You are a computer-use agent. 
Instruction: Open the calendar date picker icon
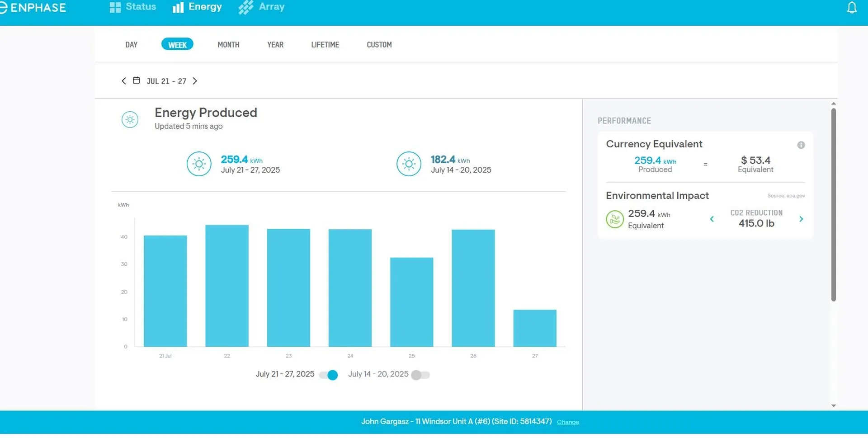tap(136, 80)
